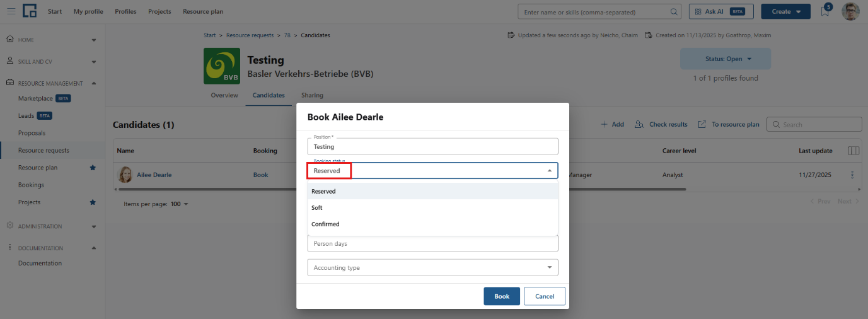This screenshot has height=319, width=868.
Task: Open Profiles in the top navigation
Action: (x=125, y=11)
